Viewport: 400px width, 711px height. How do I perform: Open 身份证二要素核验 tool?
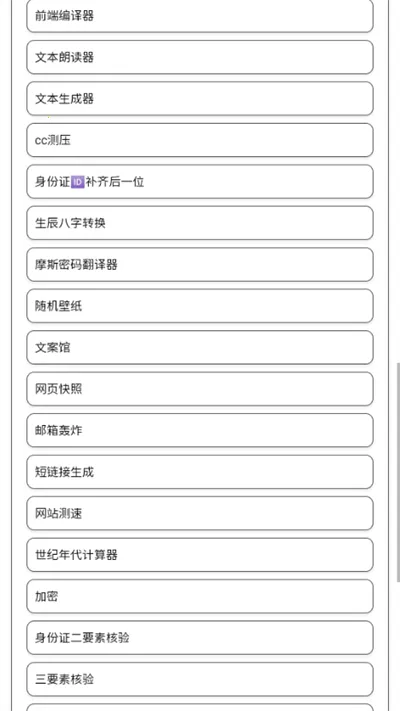click(200, 638)
